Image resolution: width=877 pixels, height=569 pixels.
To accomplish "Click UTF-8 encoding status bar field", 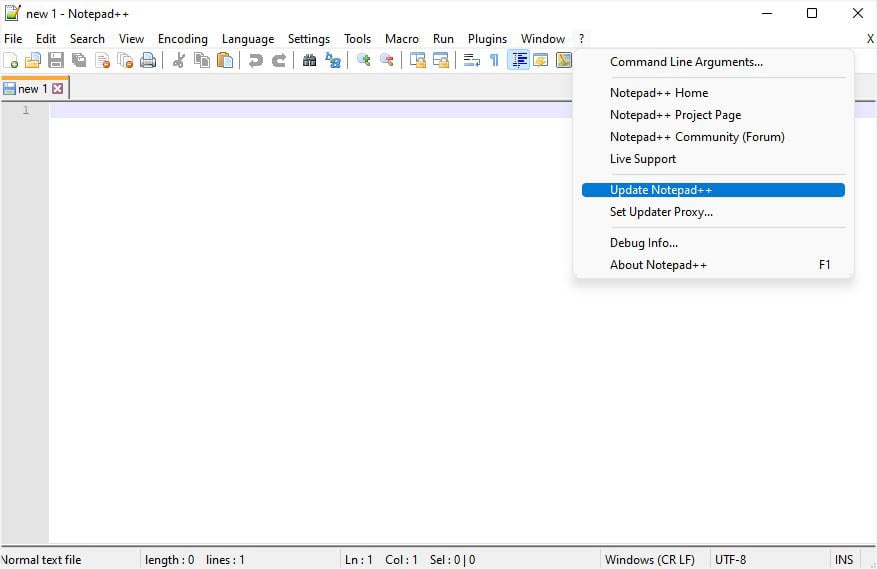I will (769, 559).
